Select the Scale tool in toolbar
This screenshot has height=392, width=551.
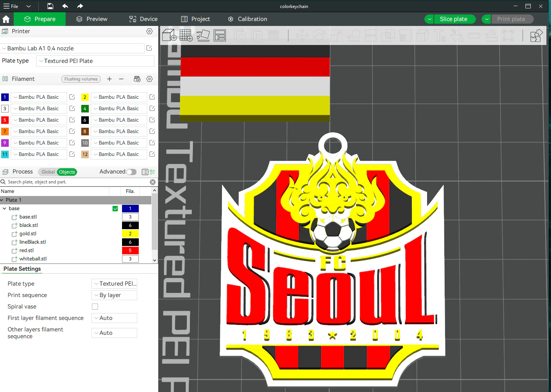click(336, 36)
